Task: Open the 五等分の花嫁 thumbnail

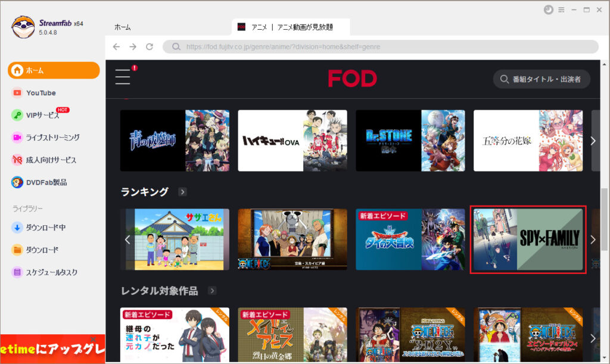Action: tap(528, 141)
